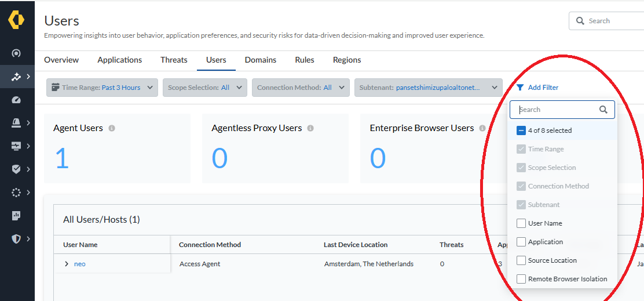
Task: Expand the neo user row
Action: pos(67,264)
